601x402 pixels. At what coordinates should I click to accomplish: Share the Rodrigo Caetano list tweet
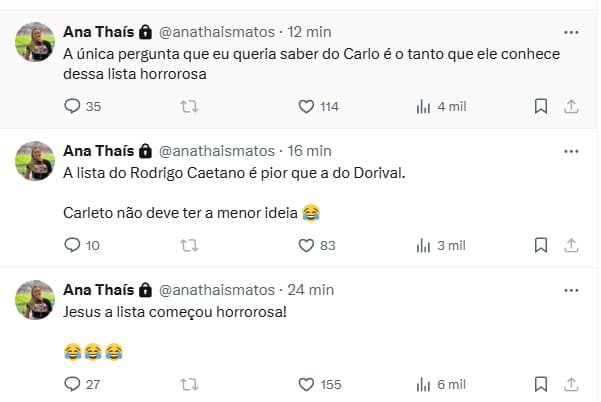(571, 245)
